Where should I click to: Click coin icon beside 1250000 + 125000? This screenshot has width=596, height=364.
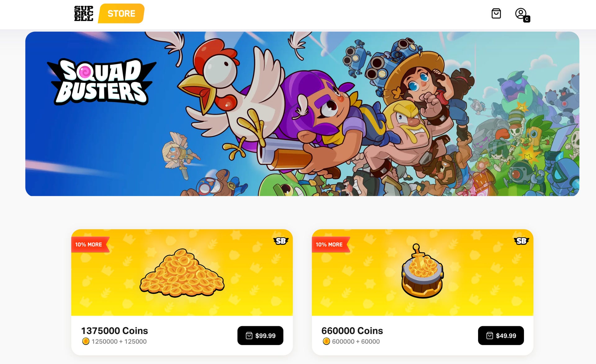86,341
